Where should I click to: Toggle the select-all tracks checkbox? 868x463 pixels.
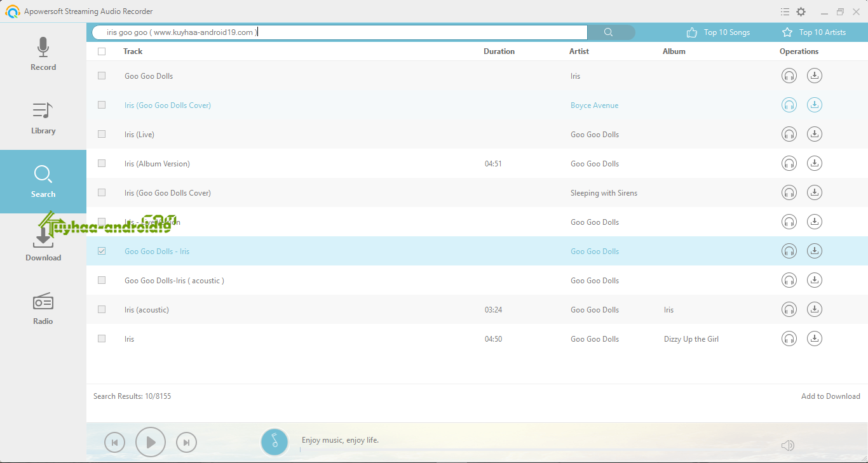pyautogui.click(x=102, y=51)
